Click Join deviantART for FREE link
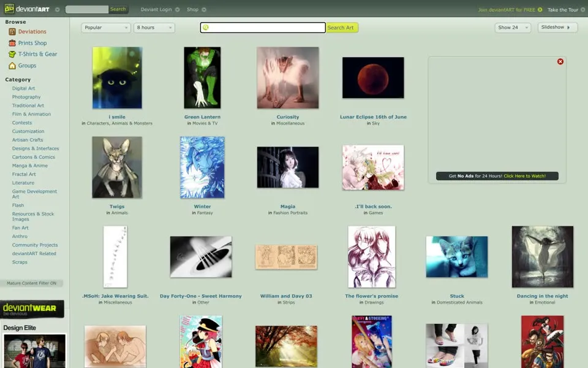 (x=507, y=10)
